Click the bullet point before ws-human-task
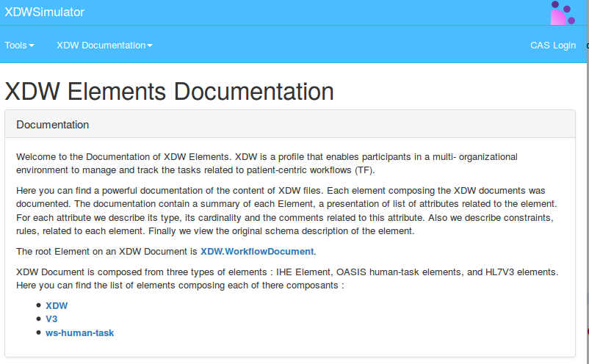 click(38, 333)
